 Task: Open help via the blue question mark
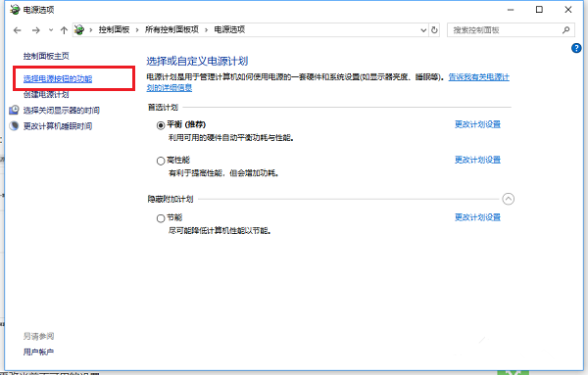[576, 48]
